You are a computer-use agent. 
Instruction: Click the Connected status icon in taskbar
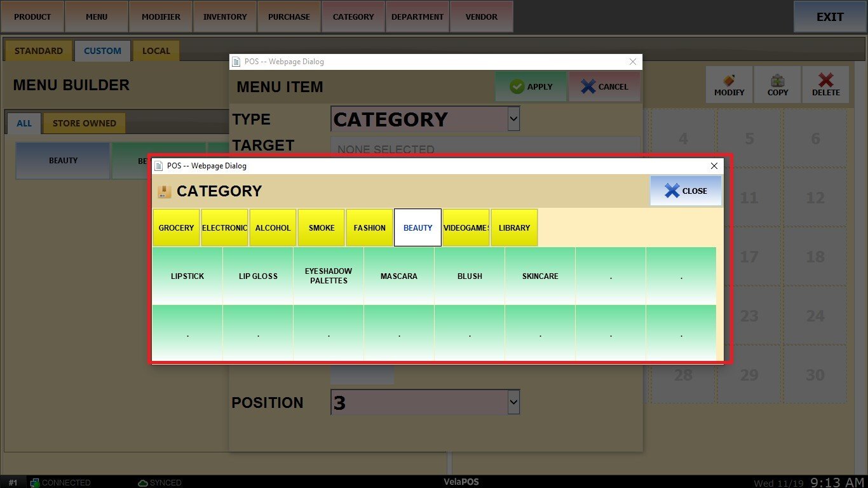36,483
